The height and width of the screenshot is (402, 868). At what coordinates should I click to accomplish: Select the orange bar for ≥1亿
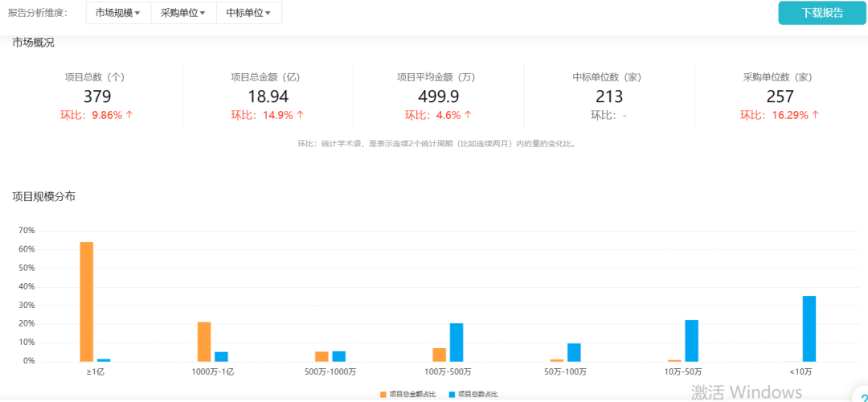pyautogui.click(x=87, y=301)
